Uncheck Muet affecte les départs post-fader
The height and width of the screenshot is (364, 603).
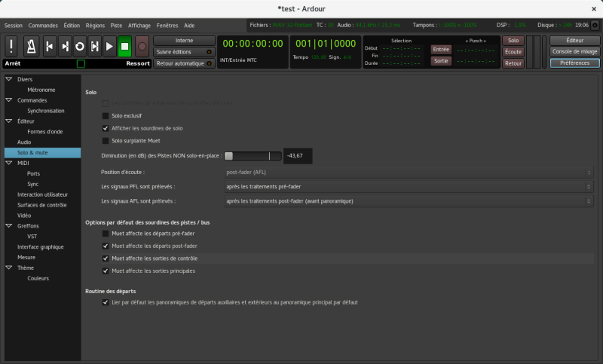[106, 246]
